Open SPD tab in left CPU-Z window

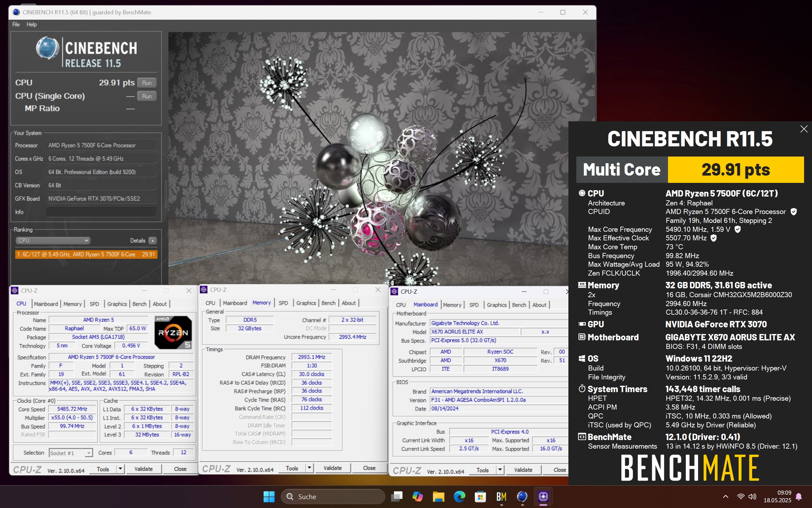94,304
